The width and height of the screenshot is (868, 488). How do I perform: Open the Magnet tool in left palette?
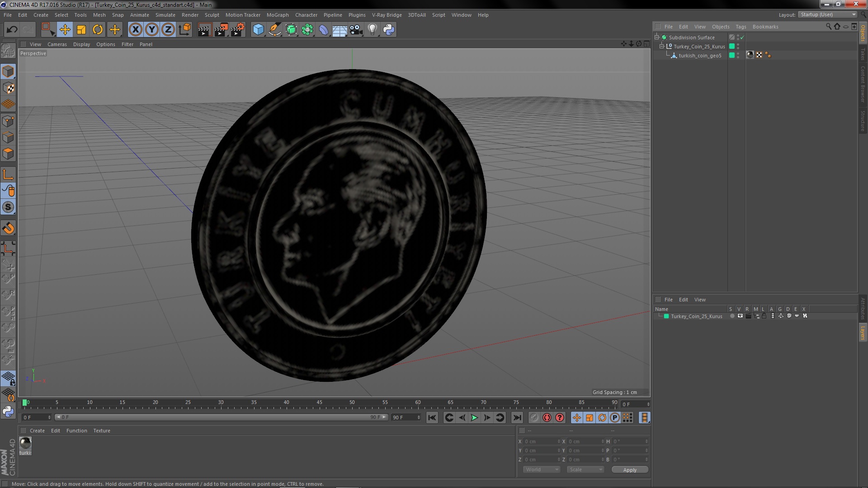[x=8, y=228]
